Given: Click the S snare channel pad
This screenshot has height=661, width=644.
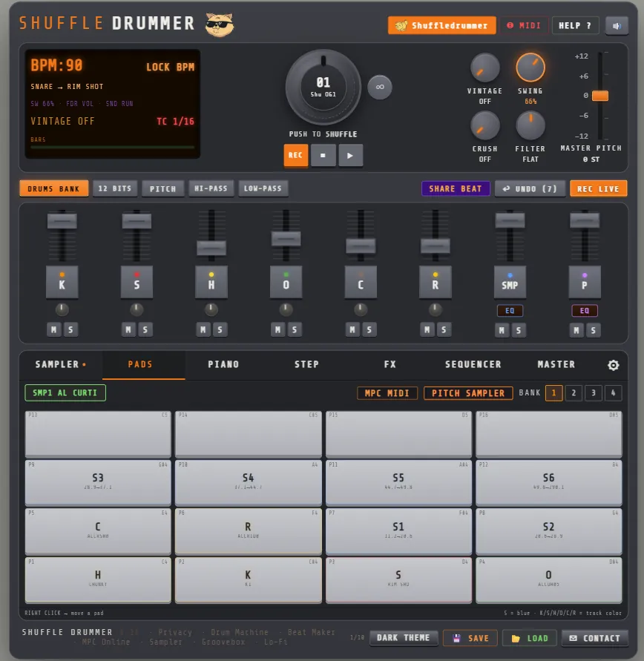Looking at the screenshot, I should pos(137,282).
